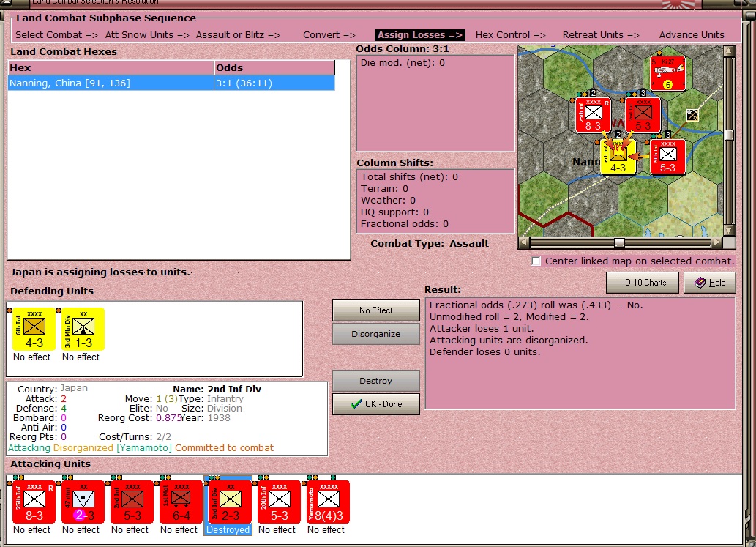Enable center linked map on selected combat
The width and height of the screenshot is (756, 547).
tap(536, 261)
